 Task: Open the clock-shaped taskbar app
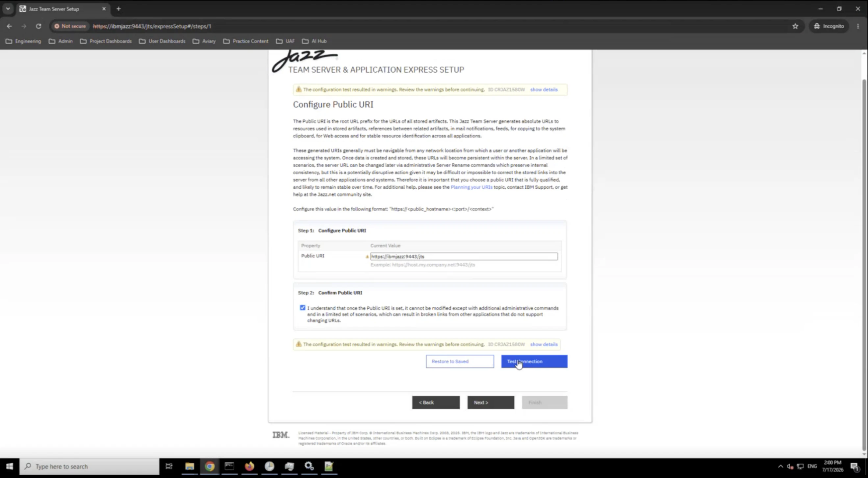[269, 466]
